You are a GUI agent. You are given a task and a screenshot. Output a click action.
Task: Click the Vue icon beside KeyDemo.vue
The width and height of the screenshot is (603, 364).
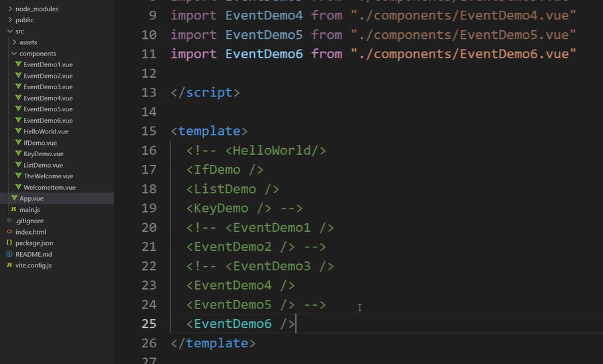[x=18, y=154]
